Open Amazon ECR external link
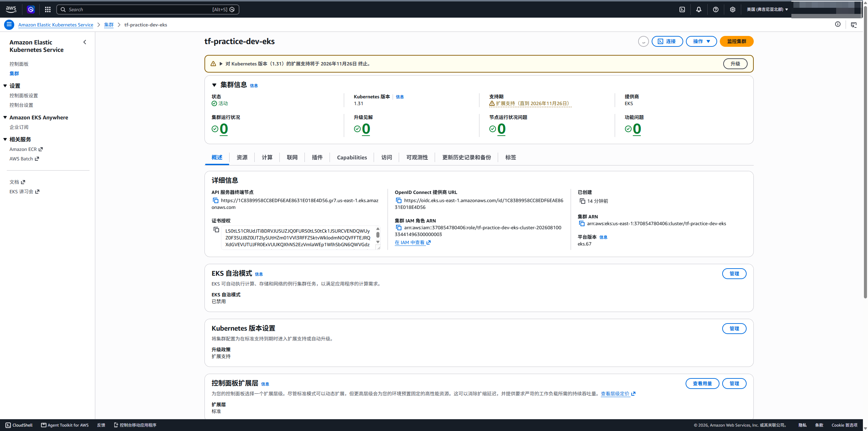The image size is (868, 431). pos(26,149)
